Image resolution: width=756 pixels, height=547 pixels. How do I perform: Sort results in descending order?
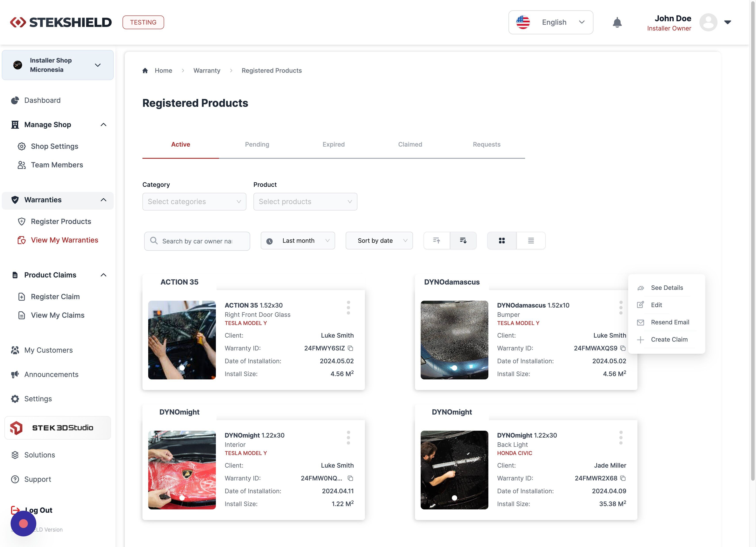pyautogui.click(x=463, y=241)
